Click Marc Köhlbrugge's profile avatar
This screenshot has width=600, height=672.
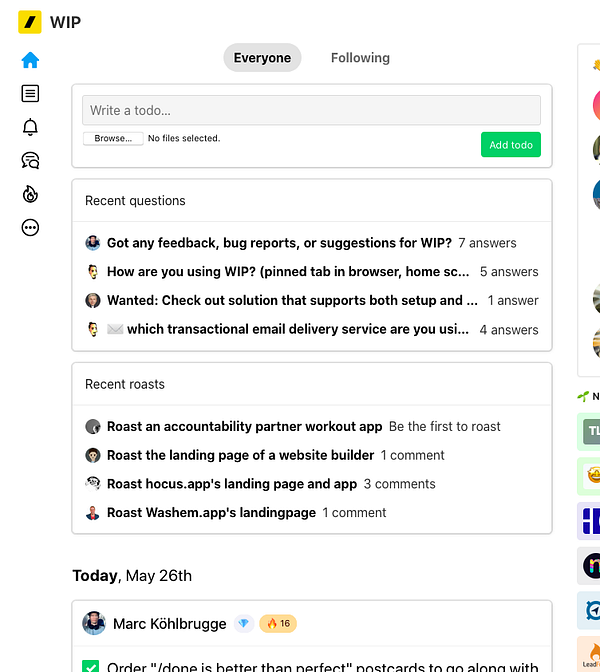(x=94, y=623)
